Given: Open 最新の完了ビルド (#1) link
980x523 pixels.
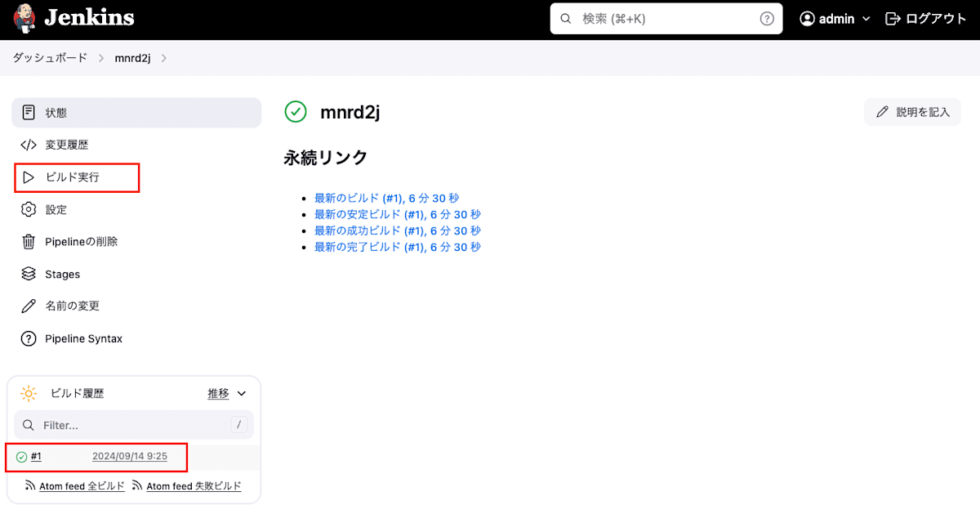Looking at the screenshot, I should (398, 247).
